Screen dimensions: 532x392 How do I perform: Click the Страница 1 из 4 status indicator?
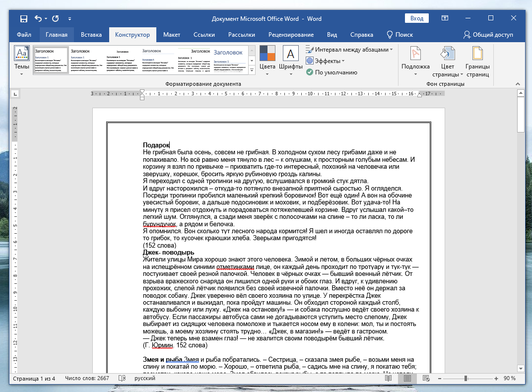coord(34,378)
